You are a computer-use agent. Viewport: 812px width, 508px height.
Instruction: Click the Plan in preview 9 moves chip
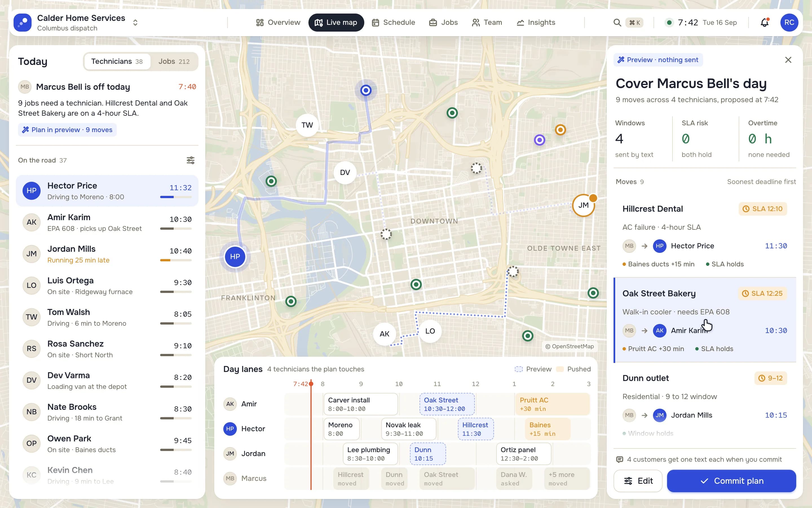(67, 130)
